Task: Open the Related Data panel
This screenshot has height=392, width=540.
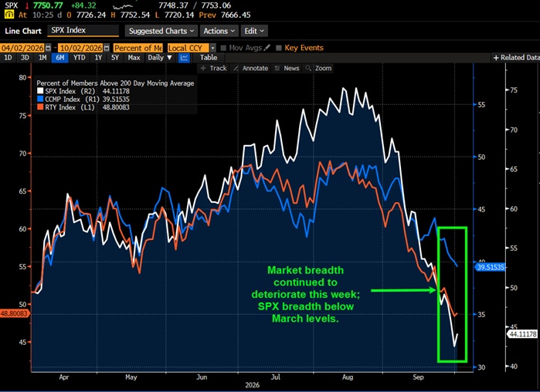Action: pos(516,58)
